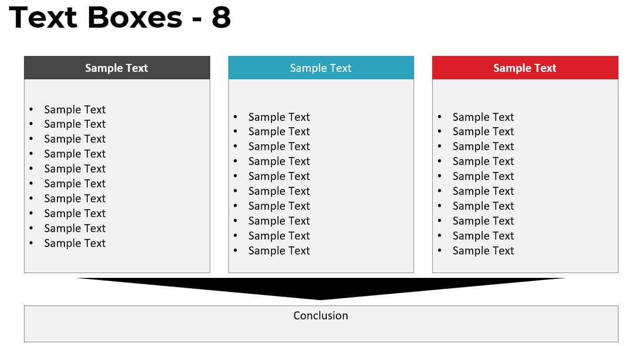Select the teal blue "Sample Text" header
Image resolution: width=644 pixels, height=346 pixels.
click(321, 68)
